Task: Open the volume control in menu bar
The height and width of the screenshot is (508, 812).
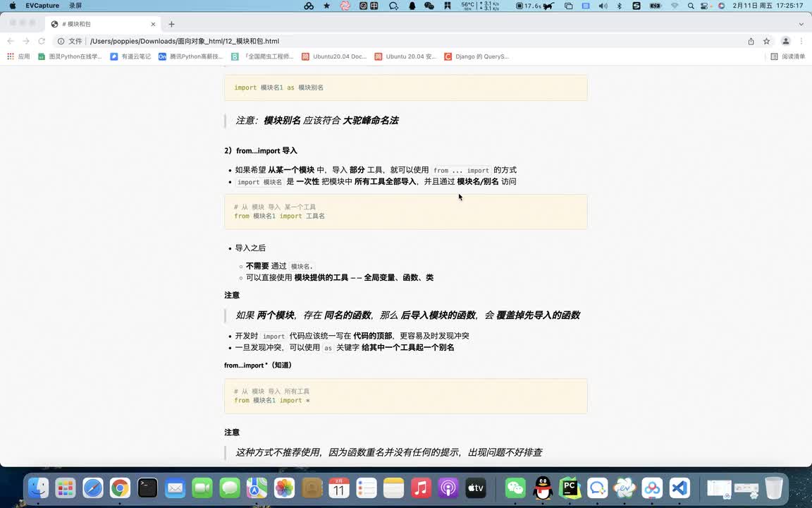Action: pyautogui.click(x=603, y=6)
